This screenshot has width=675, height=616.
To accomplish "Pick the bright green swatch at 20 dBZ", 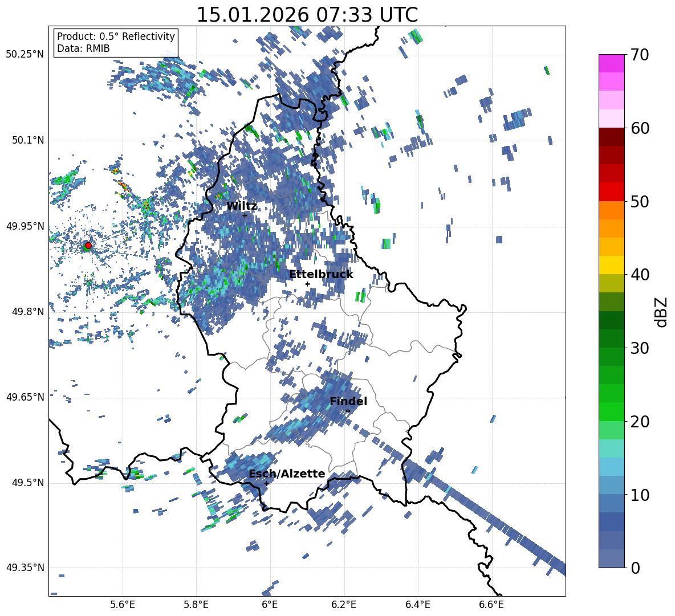I will (611, 411).
